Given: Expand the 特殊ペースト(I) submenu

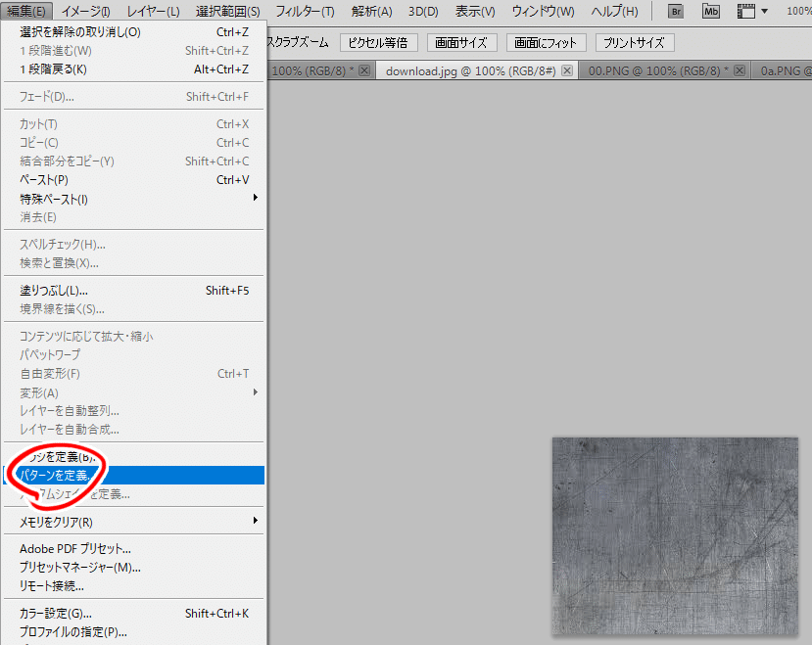Looking at the screenshot, I should click(x=133, y=199).
